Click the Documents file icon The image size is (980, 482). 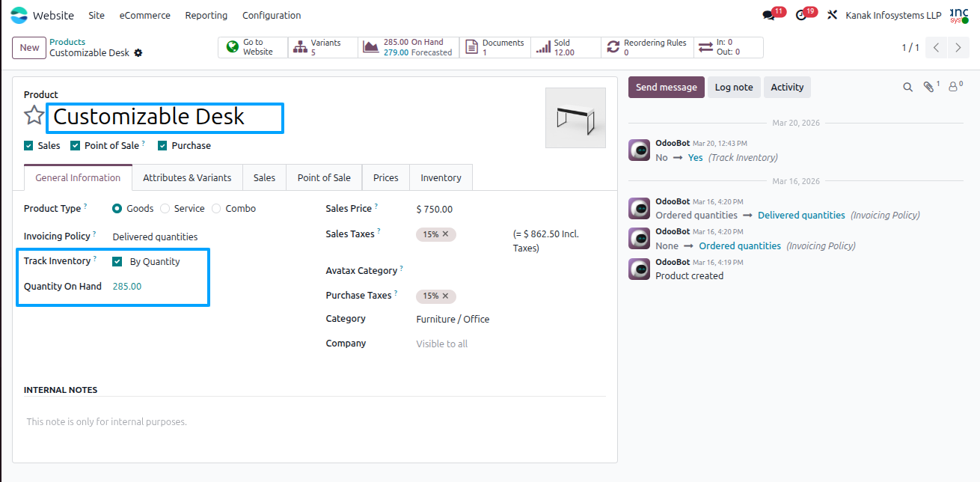tap(471, 47)
